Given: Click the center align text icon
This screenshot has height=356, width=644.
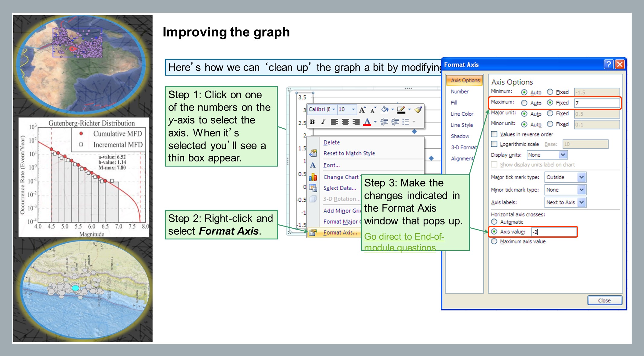Looking at the screenshot, I should [345, 122].
